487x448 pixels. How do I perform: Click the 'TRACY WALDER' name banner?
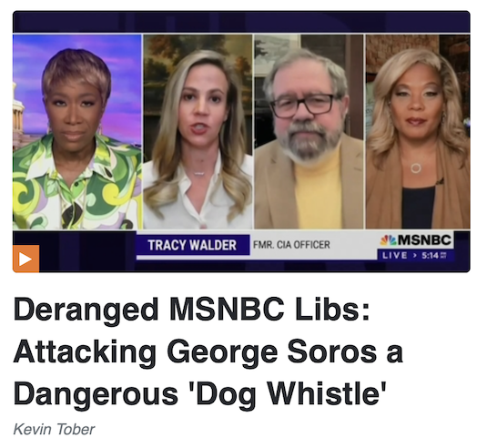[x=193, y=245]
